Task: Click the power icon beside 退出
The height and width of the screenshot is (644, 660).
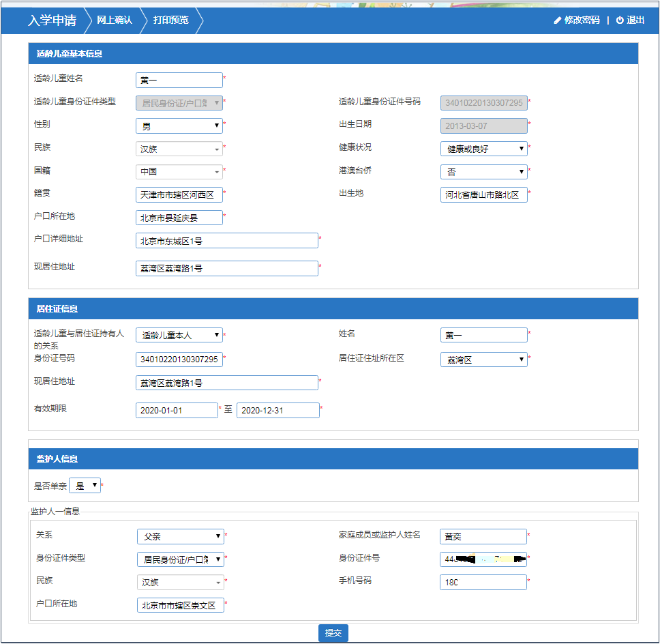Action: click(620, 20)
